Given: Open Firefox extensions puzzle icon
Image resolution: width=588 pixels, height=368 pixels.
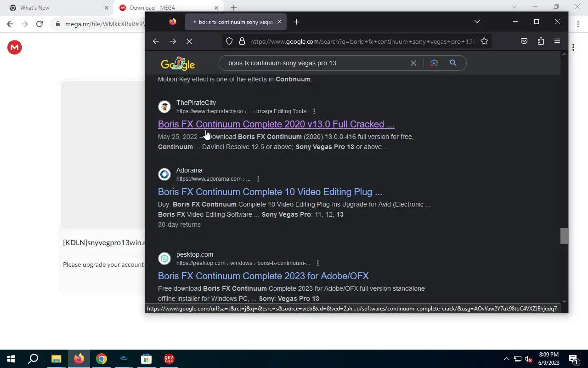Looking at the screenshot, I should 541,41.
